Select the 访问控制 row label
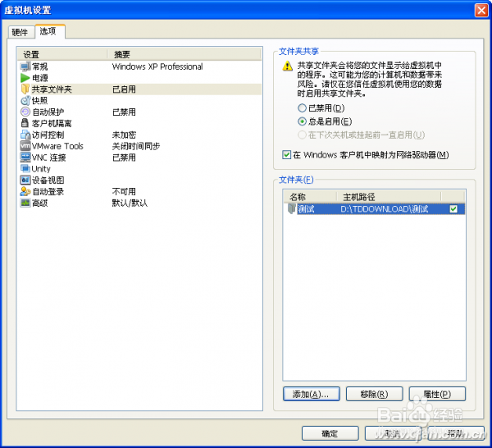Image resolution: width=492 pixels, height=448 pixels. pos(48,135)
